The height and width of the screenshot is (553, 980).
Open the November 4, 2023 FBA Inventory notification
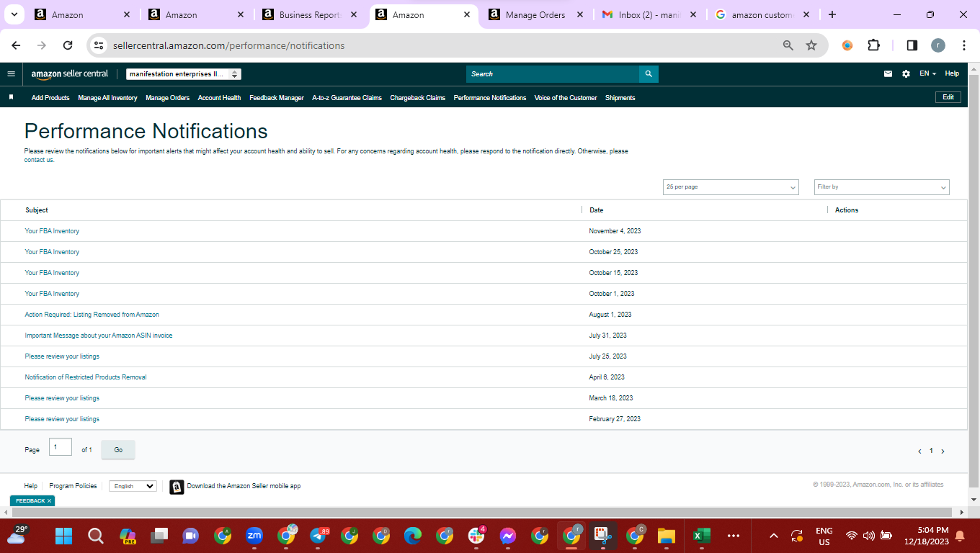click(x=52, y=231)
